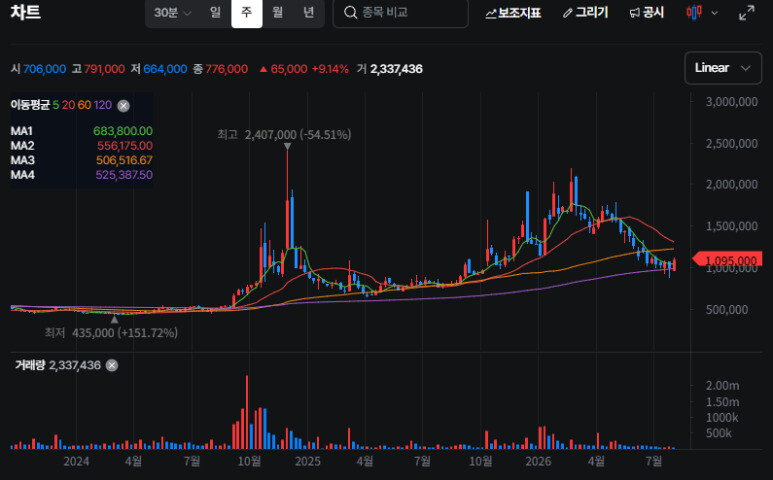
Task: Click the 최저 435,000 low marker
Action: [111, 333]
